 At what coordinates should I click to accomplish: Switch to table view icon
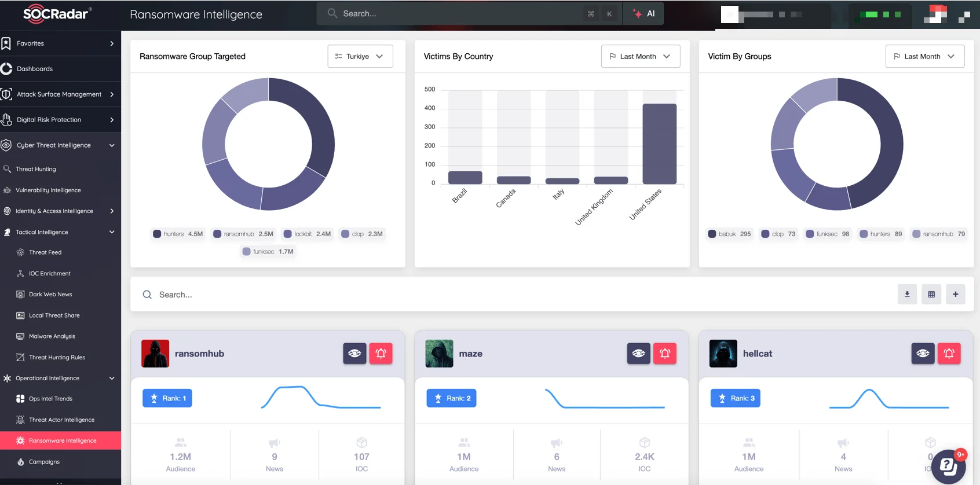click(x=931, y=295)
